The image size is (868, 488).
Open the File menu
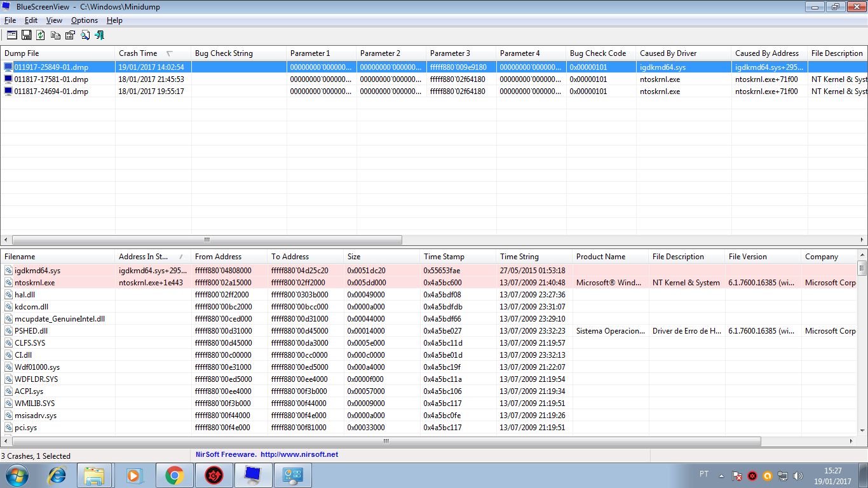(x=10, y=20)
